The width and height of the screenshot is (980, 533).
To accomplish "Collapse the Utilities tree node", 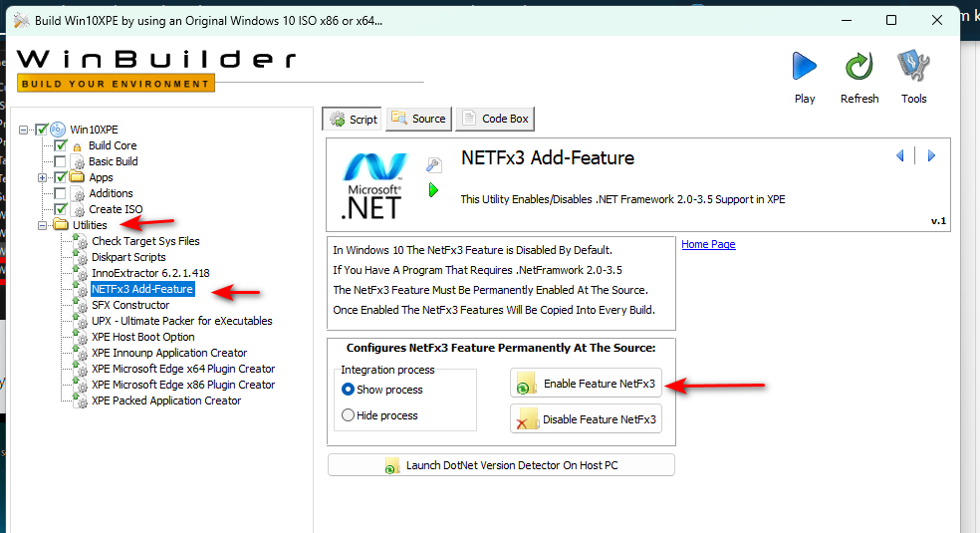I will pyautogui.click(x=42, y=225).
